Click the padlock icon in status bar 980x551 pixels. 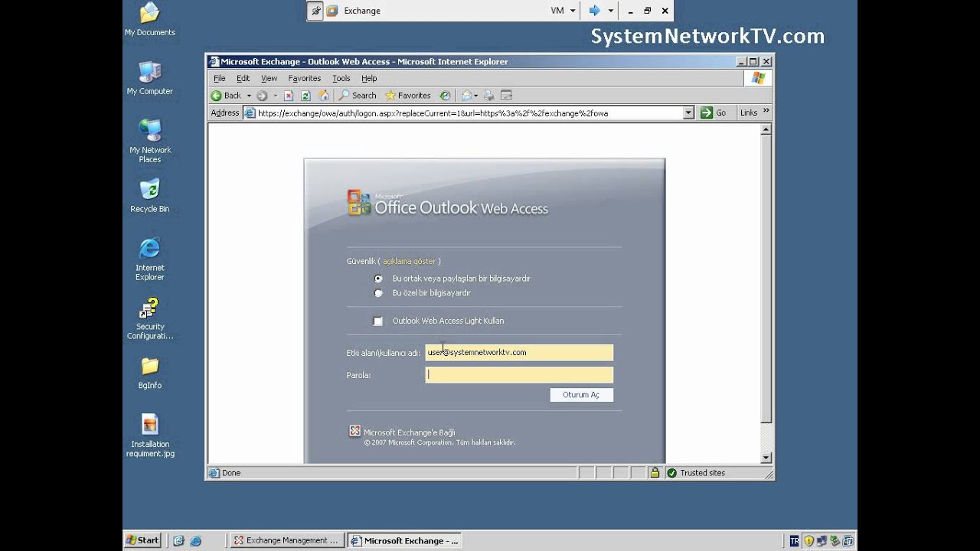(x=655, y=473)
